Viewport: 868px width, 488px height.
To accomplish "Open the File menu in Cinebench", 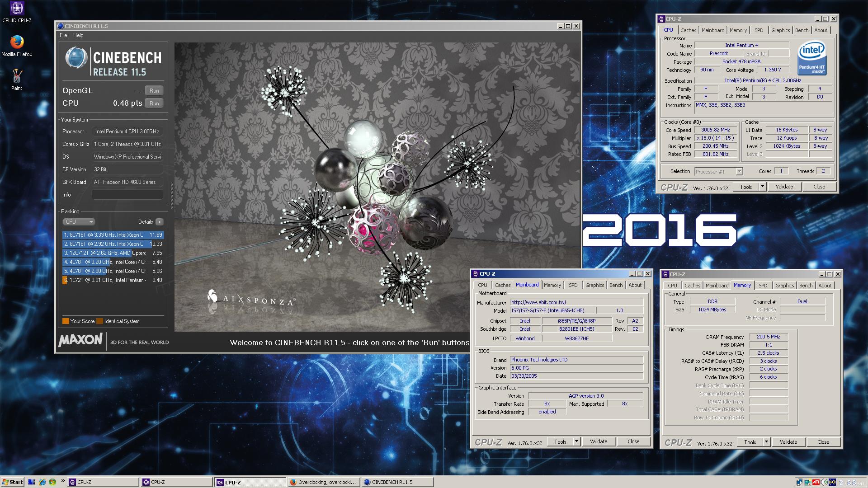I will click(63, 35).
